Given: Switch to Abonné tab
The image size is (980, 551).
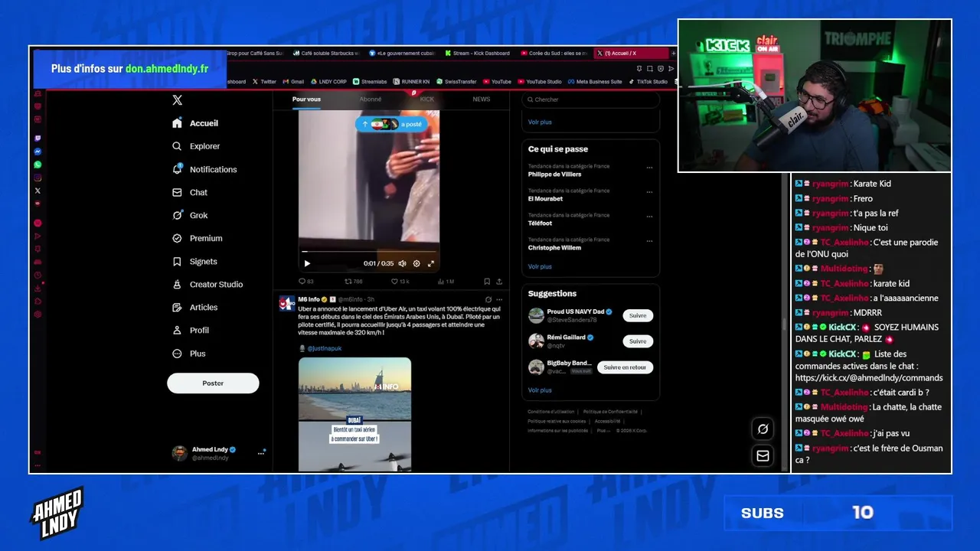Looking at the screenshot, I should click(x=371, y=99).
